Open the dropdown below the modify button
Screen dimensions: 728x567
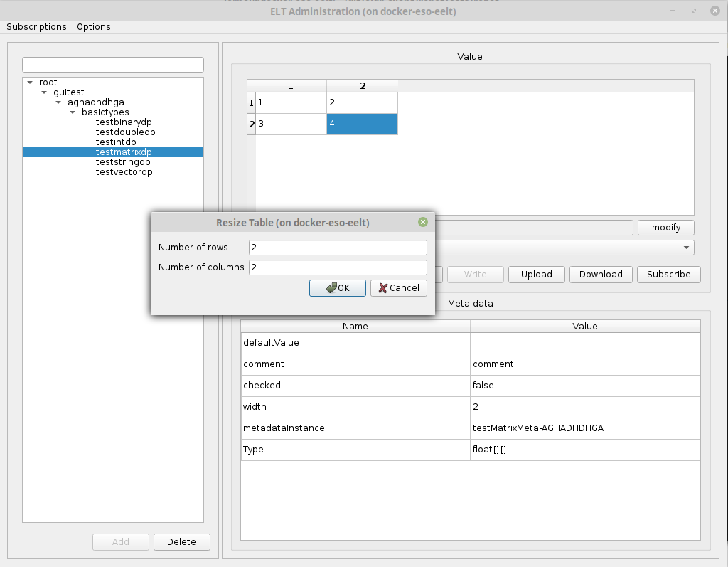pos(687,248)
